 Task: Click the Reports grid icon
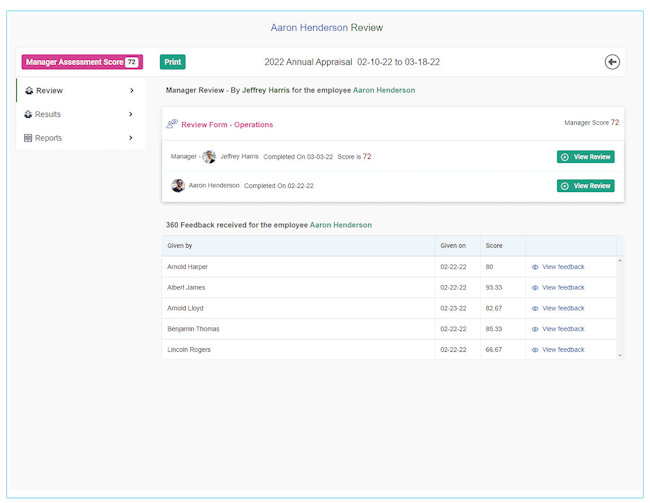28,138
